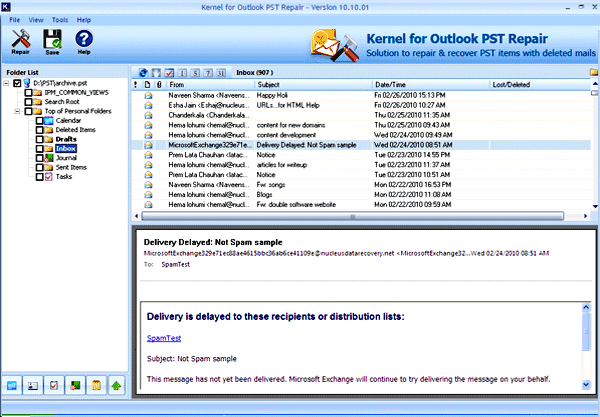The height and width of the screenshot is (417, 600).
Task: Sort mails by the Date/Time column header
Action: pyautogui.click(x=431, y=85)
